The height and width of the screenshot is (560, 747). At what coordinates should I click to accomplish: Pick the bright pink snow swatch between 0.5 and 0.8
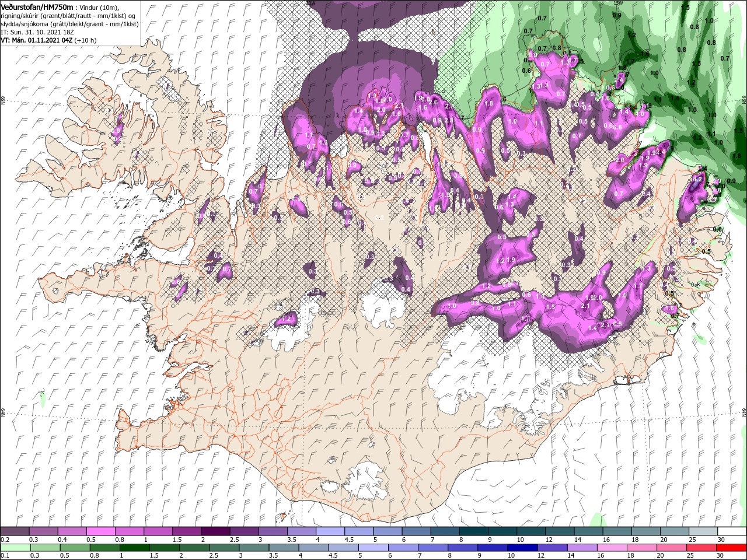(101, 531)
